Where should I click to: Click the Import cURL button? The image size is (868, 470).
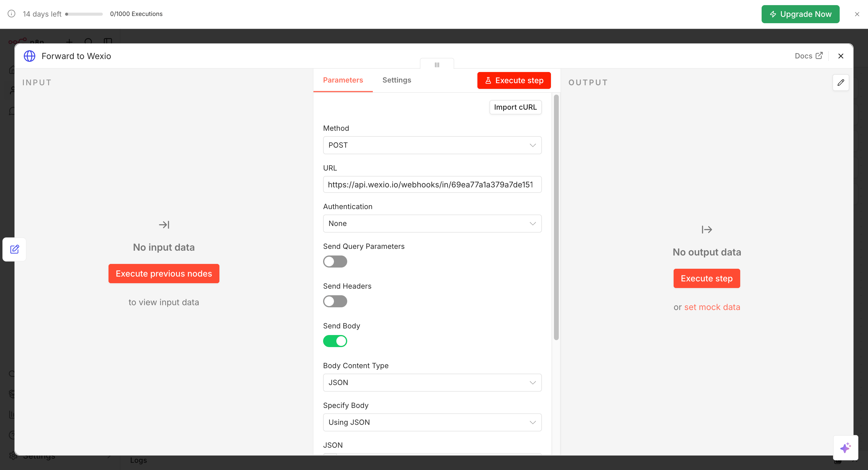515,107
